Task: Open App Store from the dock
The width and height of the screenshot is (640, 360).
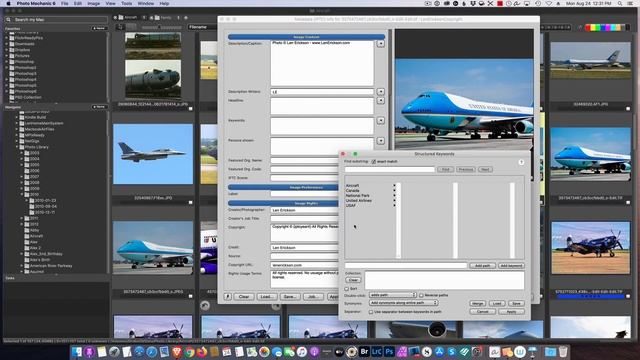Action: (439, 352)
